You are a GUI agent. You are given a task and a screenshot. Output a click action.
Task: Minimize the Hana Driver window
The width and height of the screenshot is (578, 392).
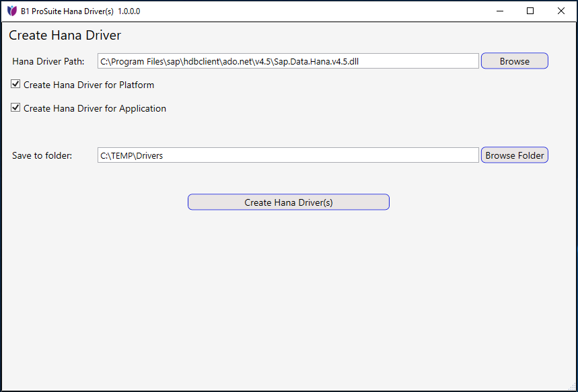coord(500,11)
